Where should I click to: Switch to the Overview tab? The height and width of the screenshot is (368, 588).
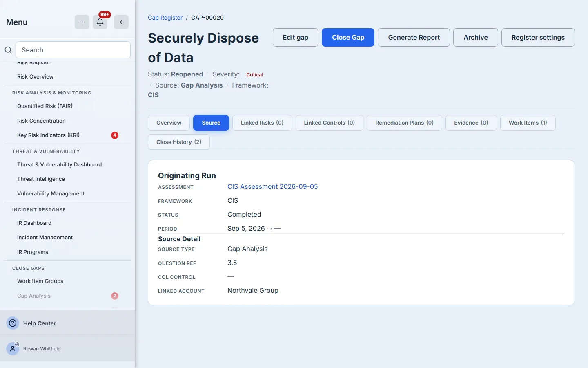169,123
